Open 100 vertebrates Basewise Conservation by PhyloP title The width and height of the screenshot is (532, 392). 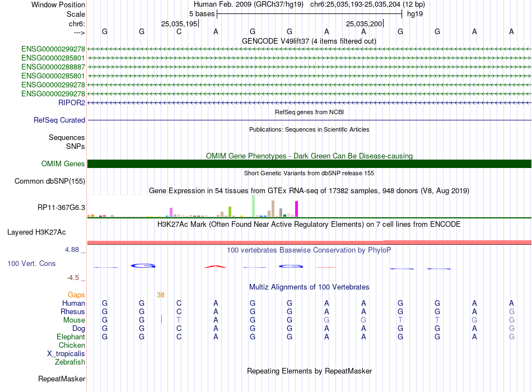pos(309,250)
